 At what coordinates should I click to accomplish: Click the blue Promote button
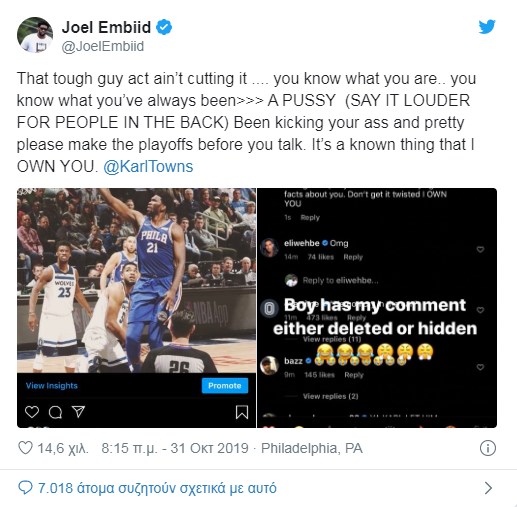click(x=225, y=386)
